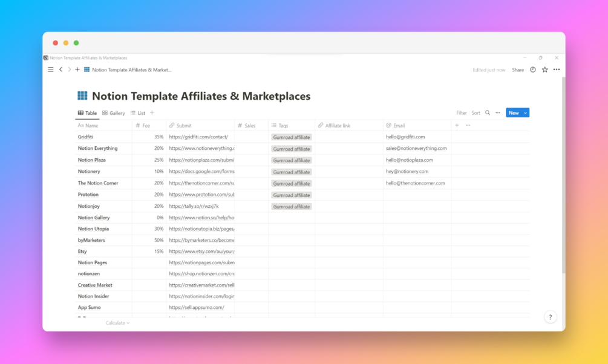This screenshot has width=608, height=364.
Task: Click The Notion Corner row name
Action: 98,183
